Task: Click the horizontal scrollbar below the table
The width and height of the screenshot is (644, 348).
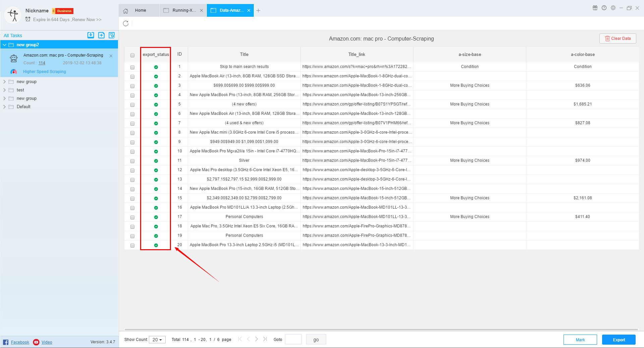Action: coord(381,330)
